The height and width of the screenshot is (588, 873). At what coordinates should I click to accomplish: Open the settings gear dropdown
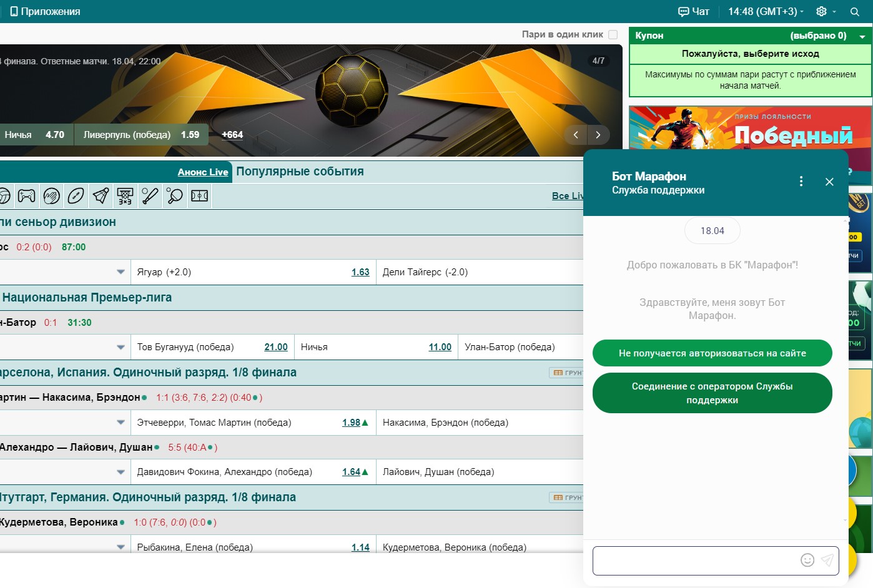click(x=825, y=12)
